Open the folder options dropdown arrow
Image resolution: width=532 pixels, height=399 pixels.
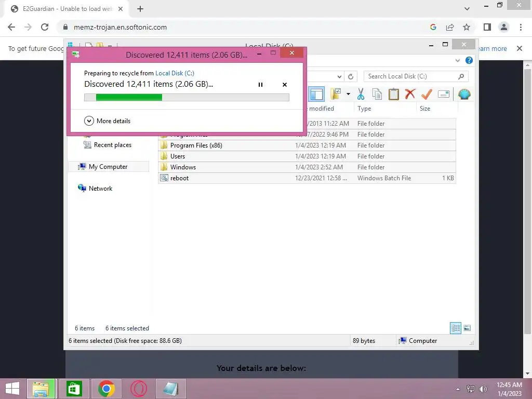tap(348, 94)
